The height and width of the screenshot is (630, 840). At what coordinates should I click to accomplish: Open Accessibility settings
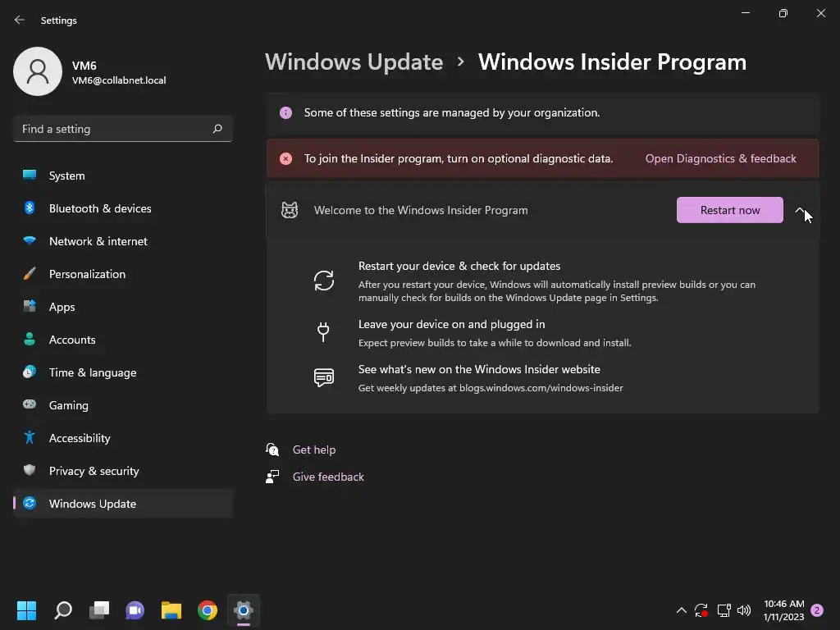pyautogui.click(x=123, y=438)
